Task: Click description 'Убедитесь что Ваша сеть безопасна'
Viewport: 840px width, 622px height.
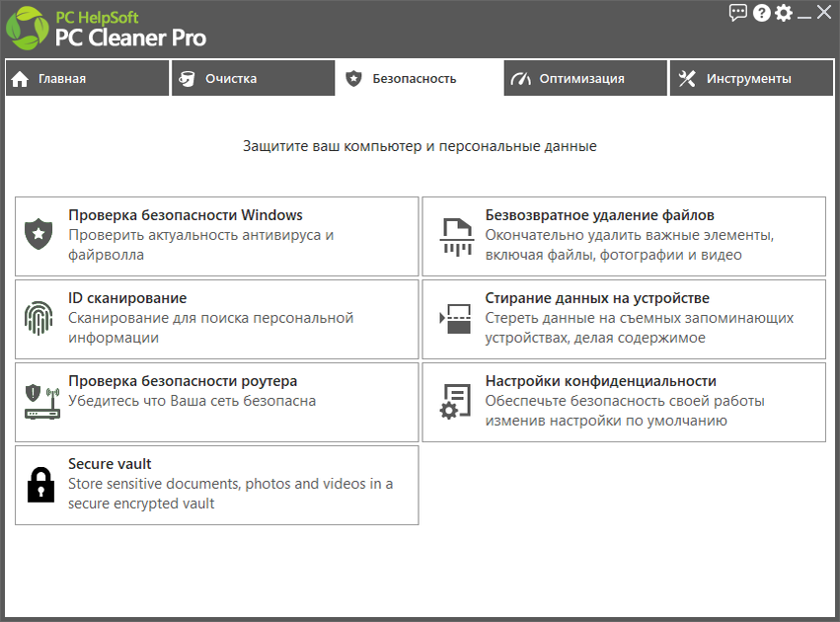Action: pyautogui.click(x=191, y=401)
